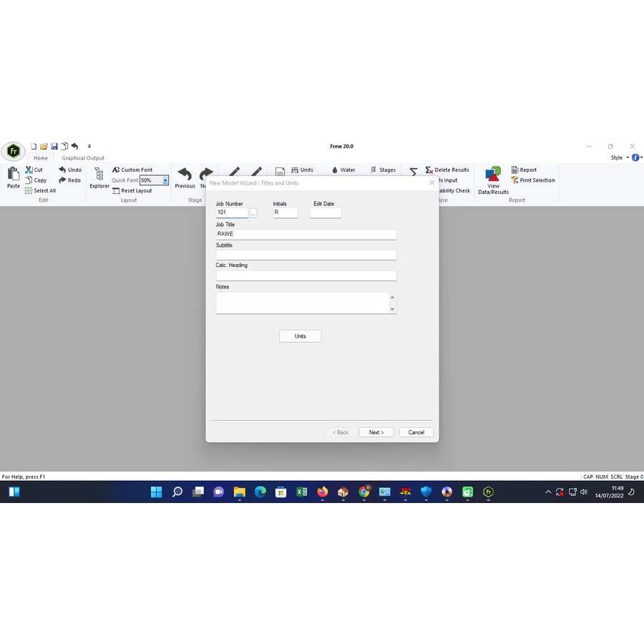
Task: Click the Undo arrow in quick access toolbar
Action: tap(74, 146)
